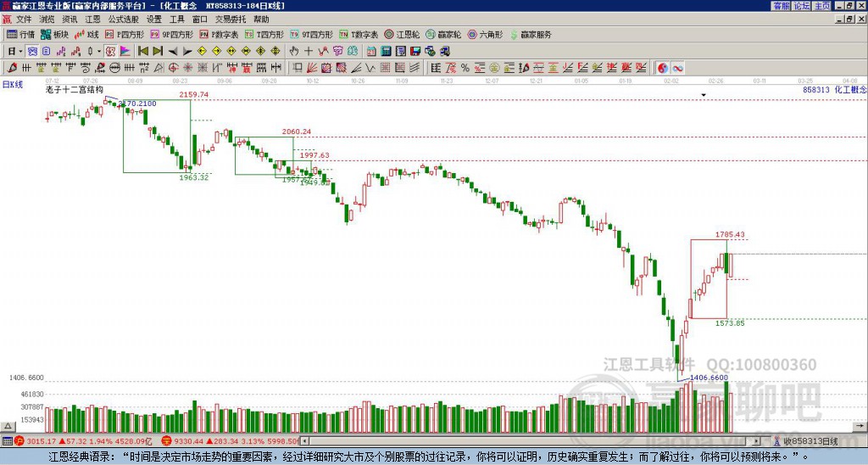The image size is (868, 465).
Task: Open 赢家服务 with the dollar icon
Action: [531, 34]
